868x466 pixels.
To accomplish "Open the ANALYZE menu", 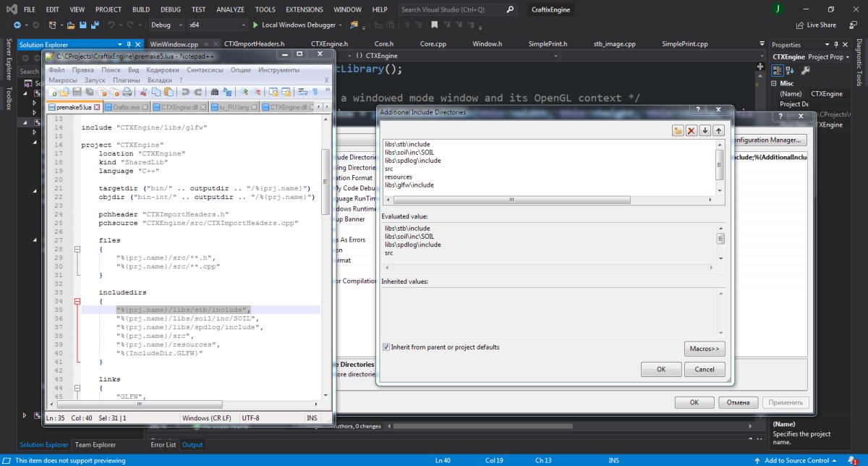I will pyautogui.click(x=230, y=9).
